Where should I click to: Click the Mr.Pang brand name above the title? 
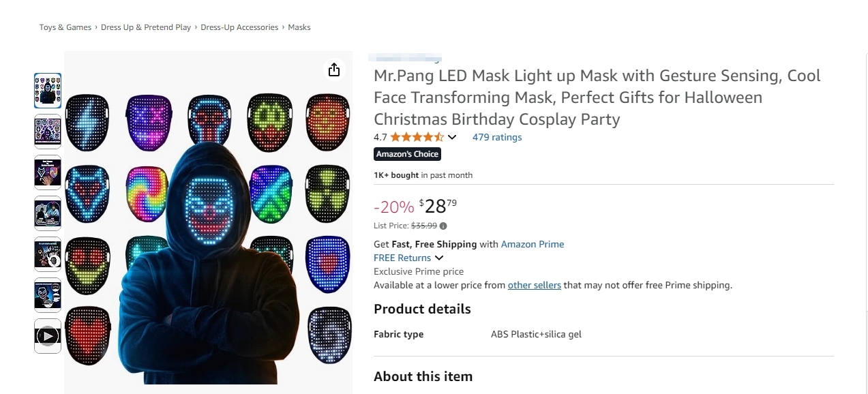click(404, 58)
